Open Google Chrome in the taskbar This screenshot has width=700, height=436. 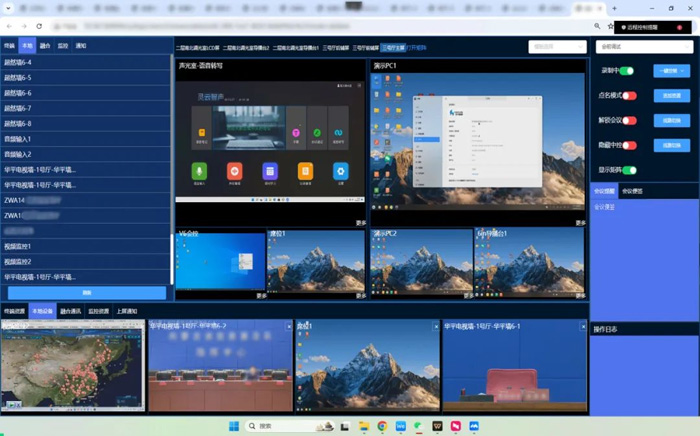tap(382, 426)
